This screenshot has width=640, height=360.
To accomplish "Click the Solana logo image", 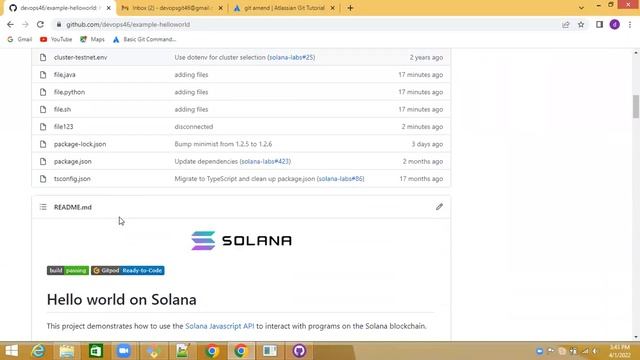I will pyautogui.click(x=241, y=240).
